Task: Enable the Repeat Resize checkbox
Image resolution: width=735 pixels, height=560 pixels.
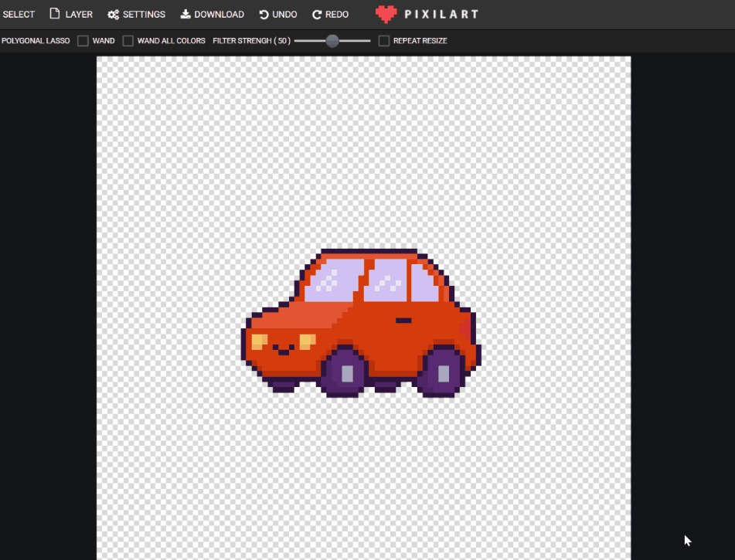Action: (x=384, y=41)
